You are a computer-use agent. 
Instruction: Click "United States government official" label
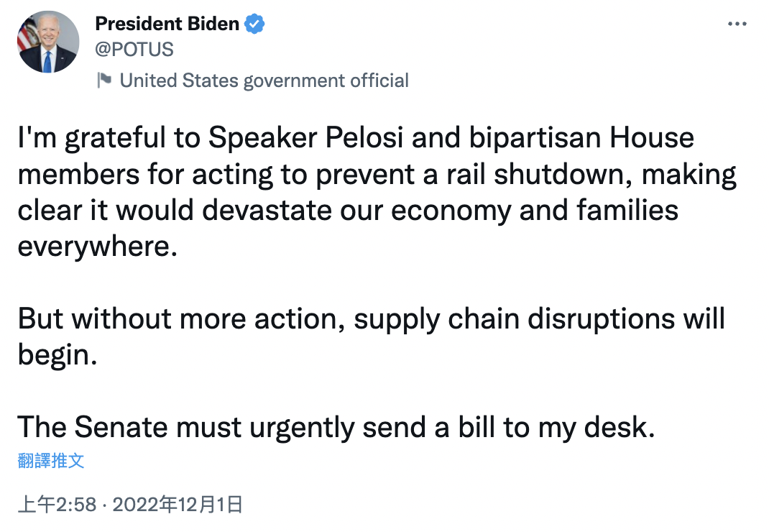click(x=264, y=81)
